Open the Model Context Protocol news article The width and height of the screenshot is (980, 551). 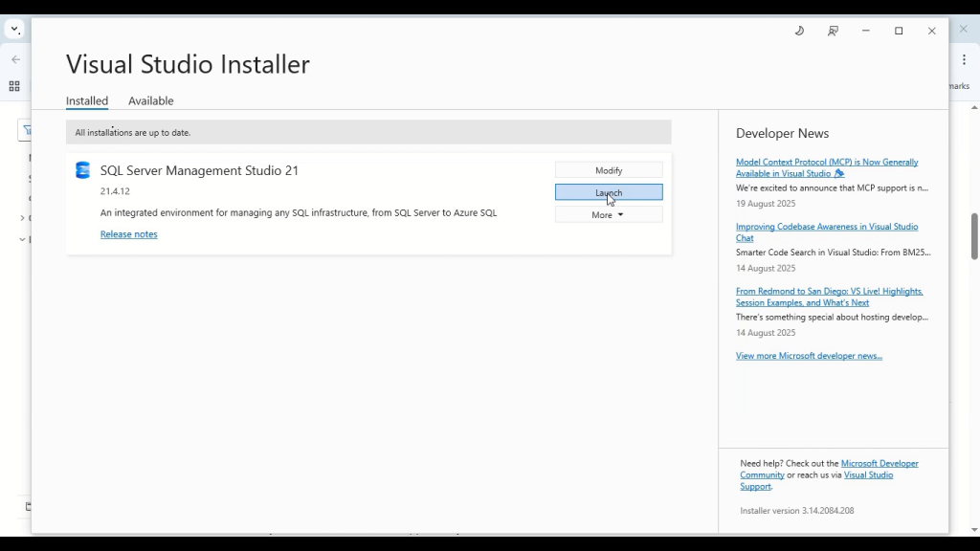point(827,167)
